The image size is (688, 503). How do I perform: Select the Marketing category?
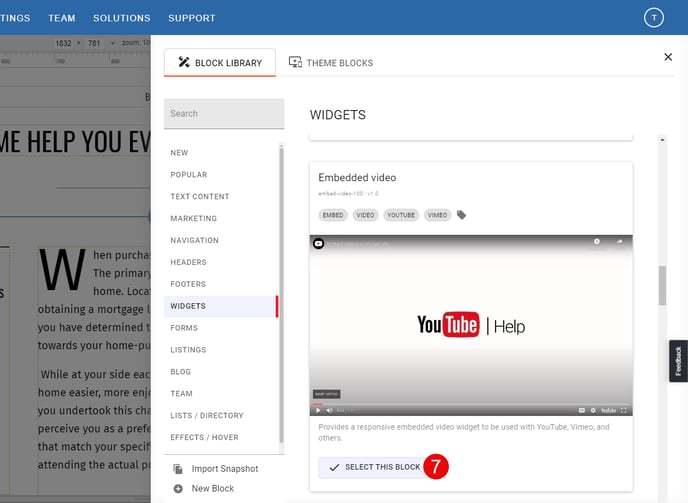click(x=194, y=219)
